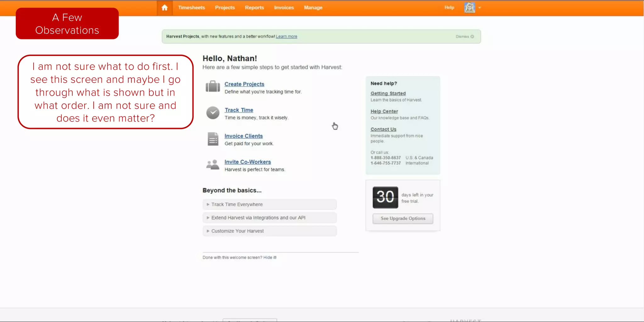This screenshot has width=644, height=322.
Task: Open the Reports menu
Action: pyautogui.click(x=254, y=8)
